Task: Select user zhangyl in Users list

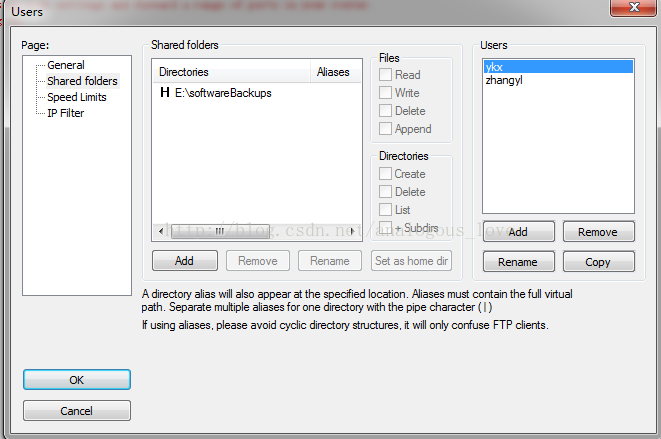Action: [558, 80]
